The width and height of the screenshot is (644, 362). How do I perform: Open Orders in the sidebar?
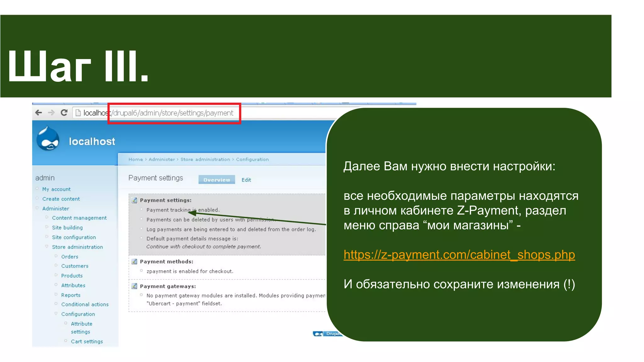point(69,257)
